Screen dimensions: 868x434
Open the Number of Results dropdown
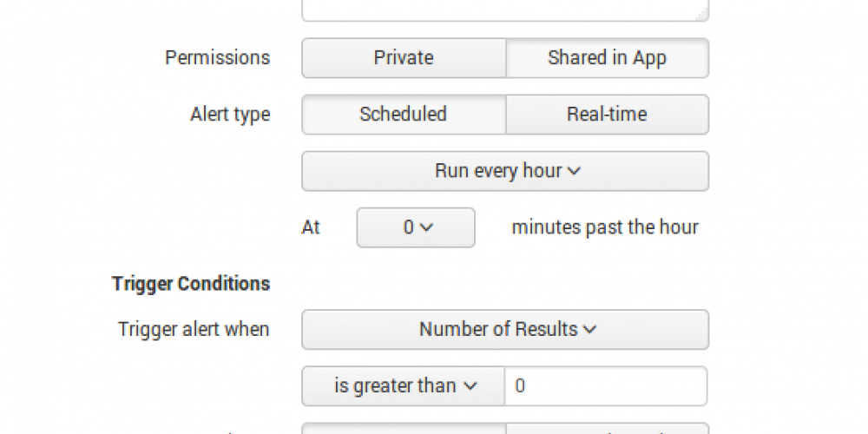(505, 330)
